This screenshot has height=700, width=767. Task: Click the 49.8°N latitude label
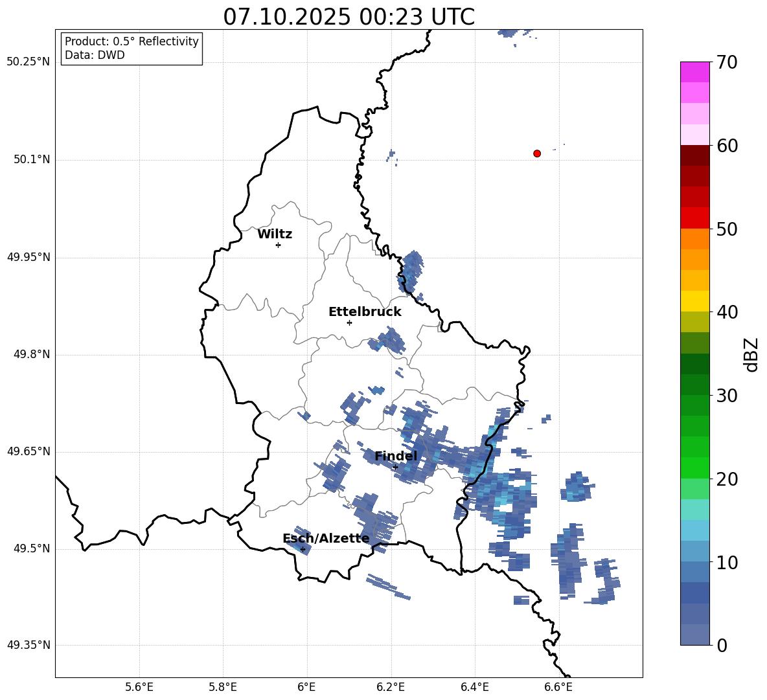[x=32, y=354]
